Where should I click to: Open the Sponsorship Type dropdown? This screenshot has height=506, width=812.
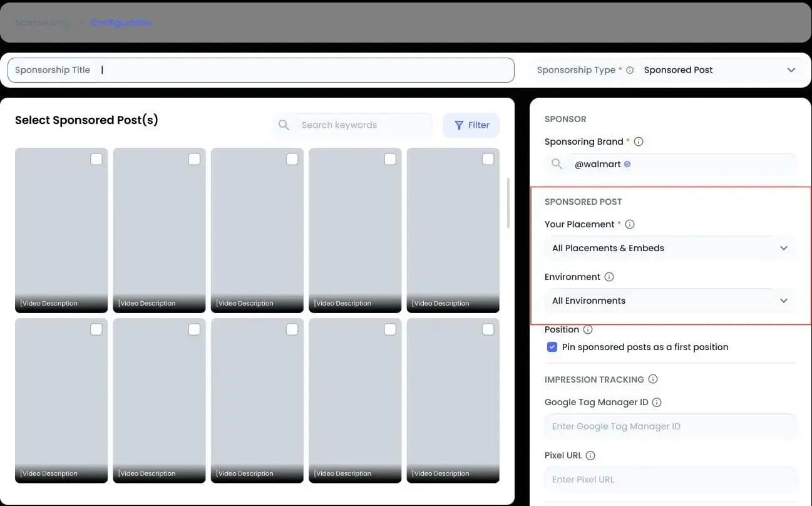point(721,70)
